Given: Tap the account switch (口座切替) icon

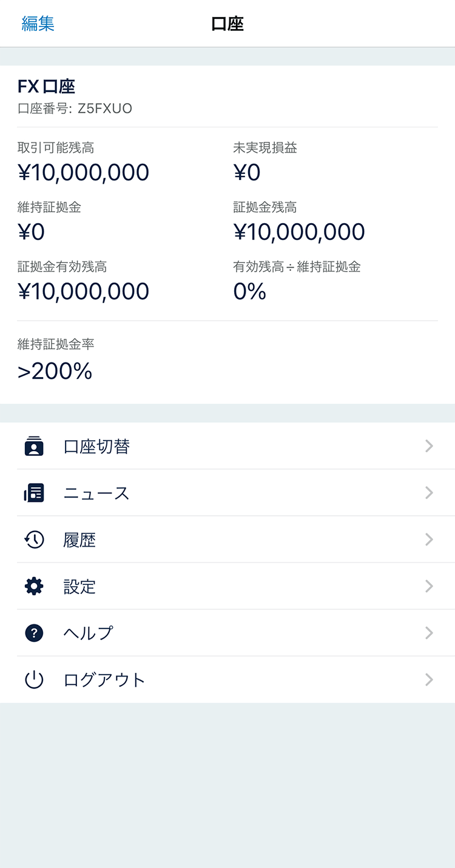Looking at the screenshot, I should (x=34, y=446).
